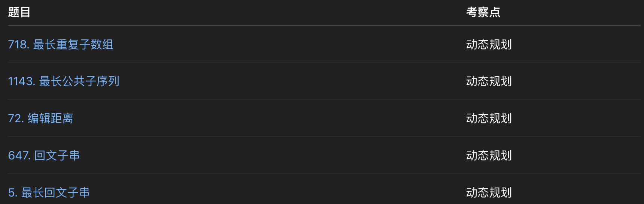Screen dimensions: 644x204
Task: Select 动态规划 in the 1143 row
Action: click(489, 81)
